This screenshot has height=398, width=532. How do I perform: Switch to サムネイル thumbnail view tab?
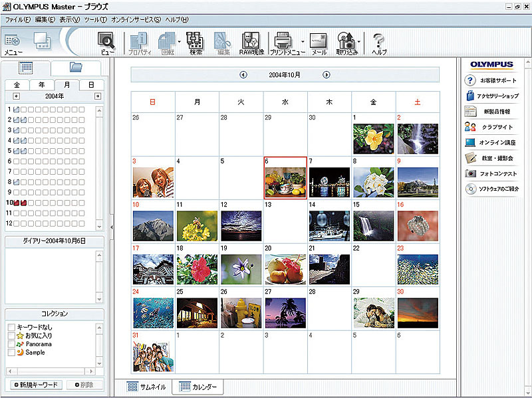tap(146, 387)
